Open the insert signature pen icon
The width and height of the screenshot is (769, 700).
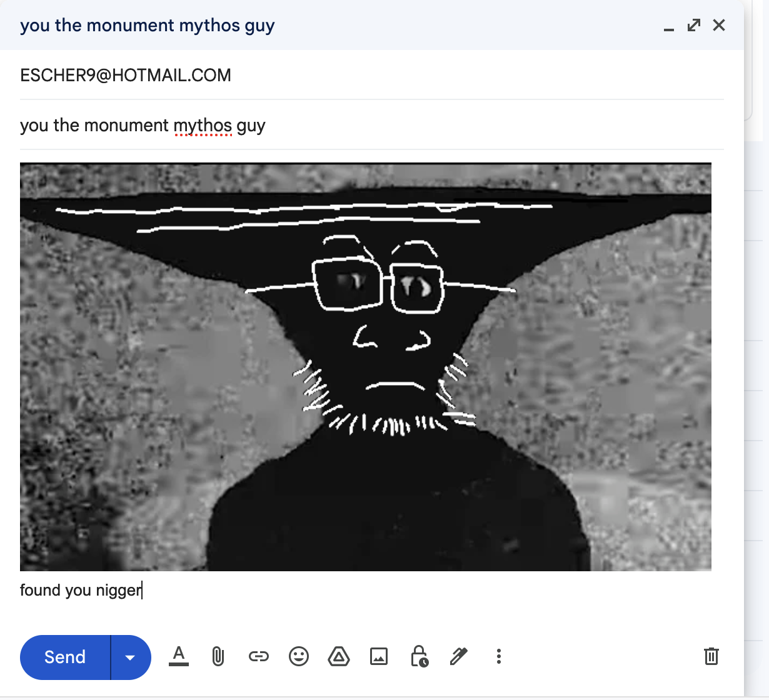click(x=458, y=656)
